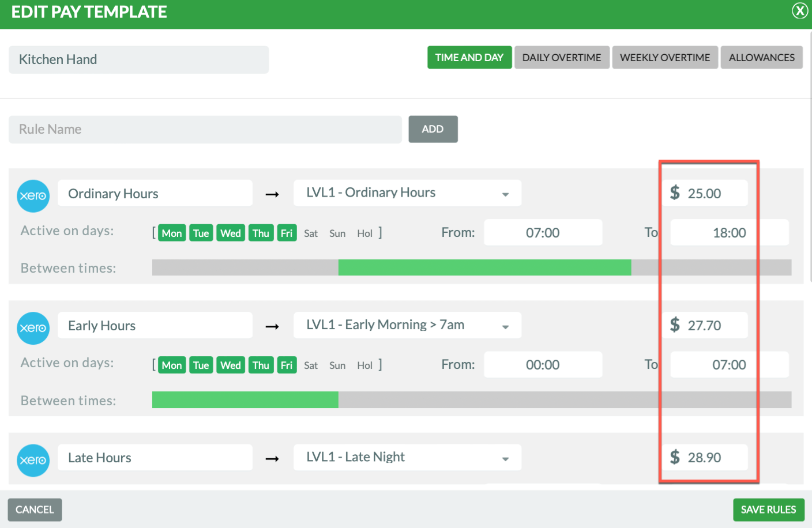Enable Sat for Early Hours rule

pyautogui.click(x=311, y=365)
